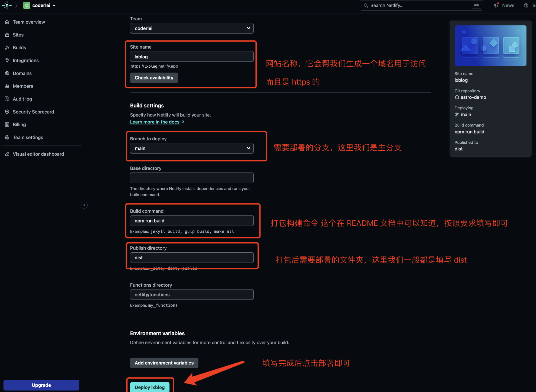The image size is (536, 392).
Task: Open Integrations in sidebar
Action: pyautogui.click(x=25, y=60)
